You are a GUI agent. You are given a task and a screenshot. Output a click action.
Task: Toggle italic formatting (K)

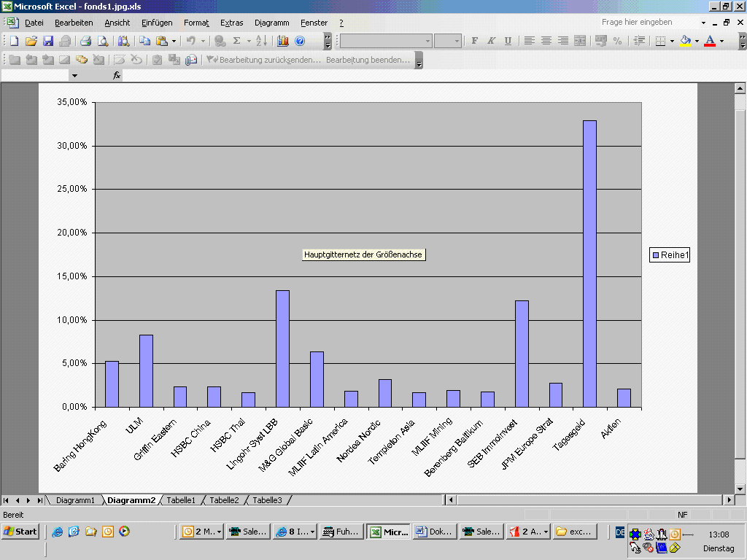(x=491, y=41)
